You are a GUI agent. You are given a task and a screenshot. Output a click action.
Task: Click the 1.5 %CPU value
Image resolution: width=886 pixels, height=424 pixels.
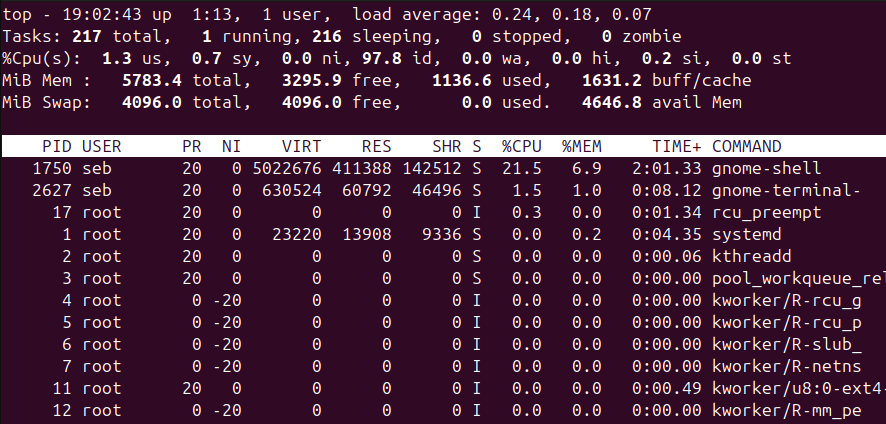(527, 191)
